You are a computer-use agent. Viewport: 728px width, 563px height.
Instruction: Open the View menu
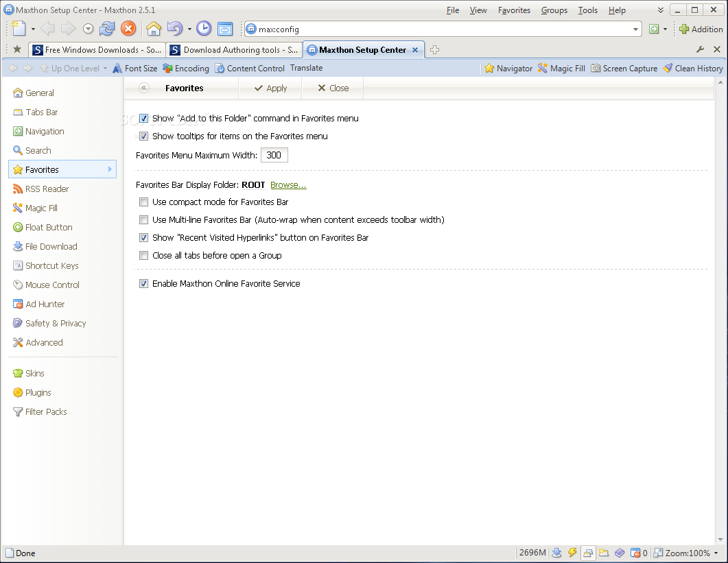tap(478, 10)
